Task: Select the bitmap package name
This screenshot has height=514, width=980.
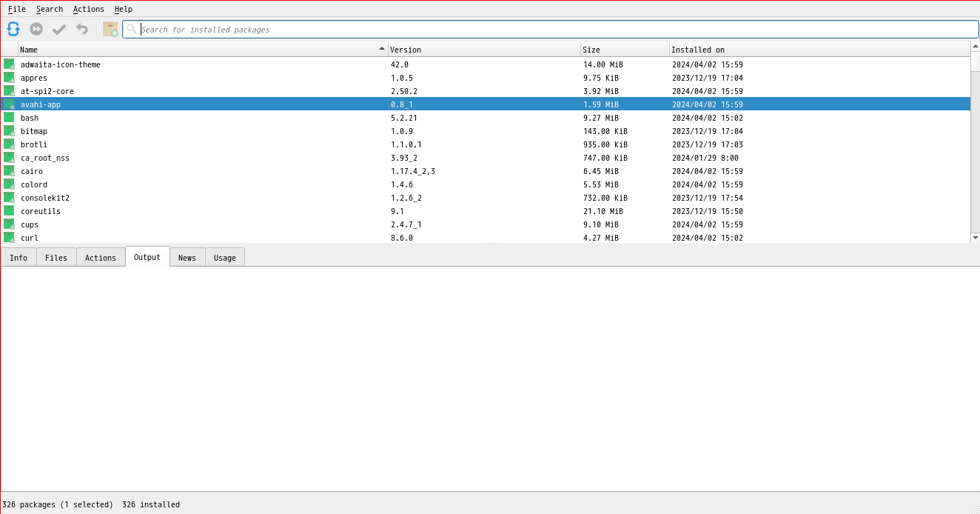Action: pyautogui.click(x=34, y=131)
